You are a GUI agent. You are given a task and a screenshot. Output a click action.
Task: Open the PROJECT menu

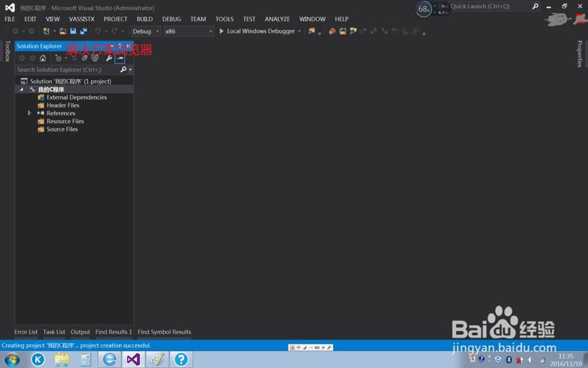point(115,19)
